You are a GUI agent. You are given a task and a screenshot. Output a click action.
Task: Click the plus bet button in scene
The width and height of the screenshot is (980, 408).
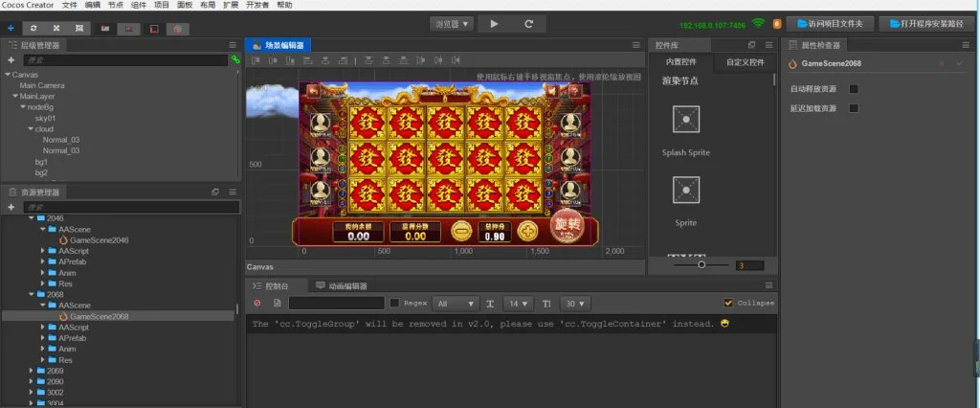pos(528,232)
